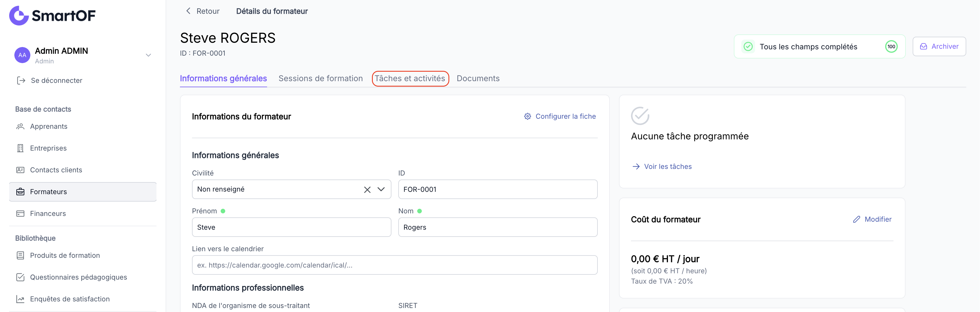
Task: Click the ID : FOR-0001 subtitle
Action: pos(203,53)
